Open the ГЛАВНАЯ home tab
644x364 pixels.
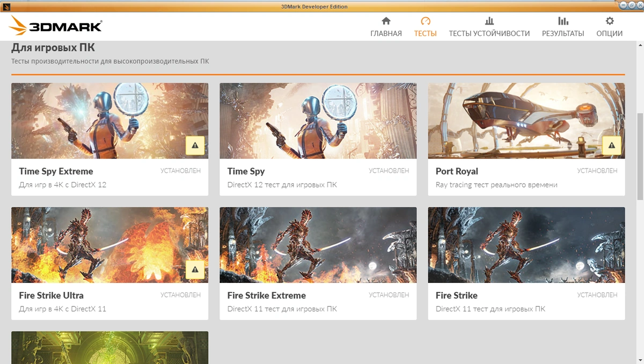(x=386, y=27)
